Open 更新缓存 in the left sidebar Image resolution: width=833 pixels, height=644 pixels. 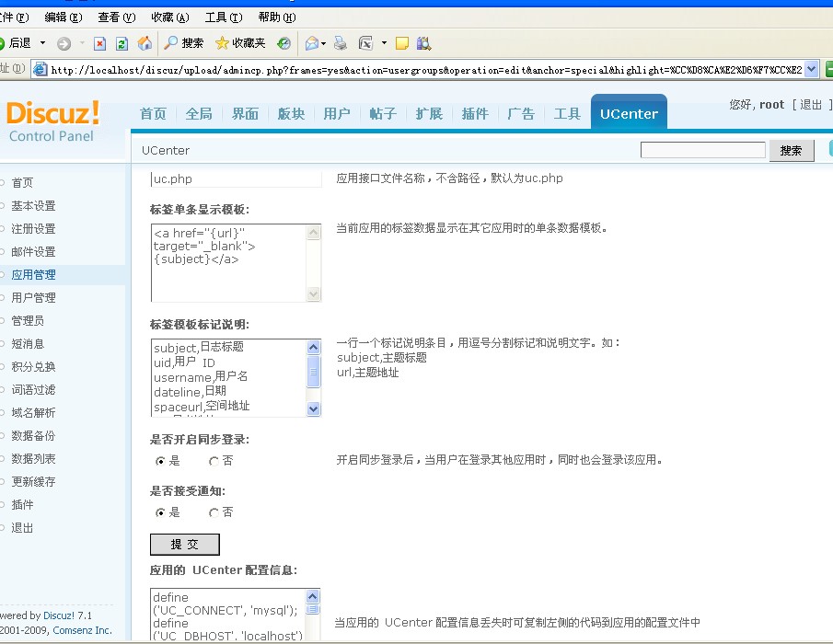coord(33,481)
